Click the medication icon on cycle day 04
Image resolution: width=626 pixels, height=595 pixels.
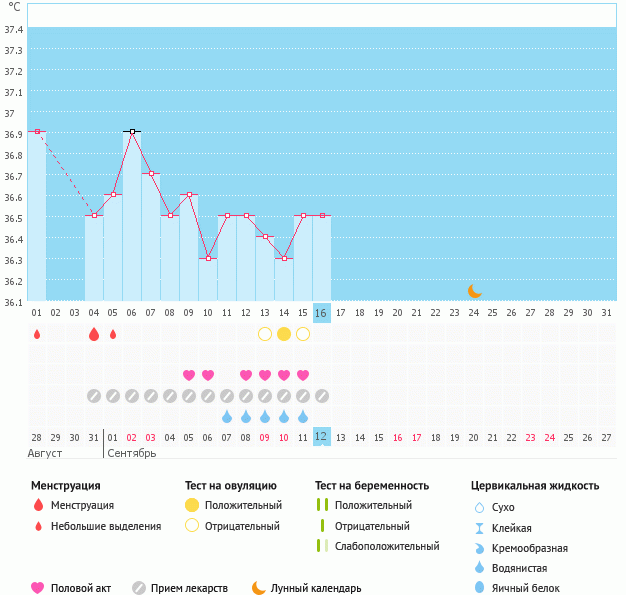point(94,396)
